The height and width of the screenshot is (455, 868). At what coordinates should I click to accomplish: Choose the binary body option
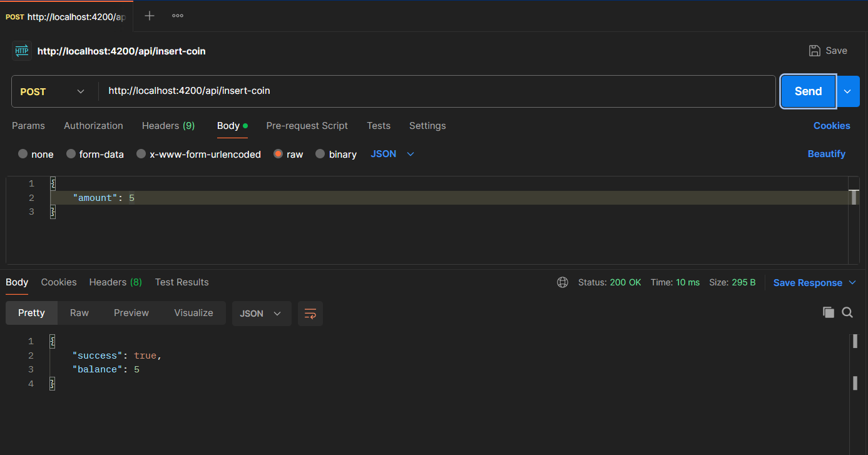click(x=320, y=154)
